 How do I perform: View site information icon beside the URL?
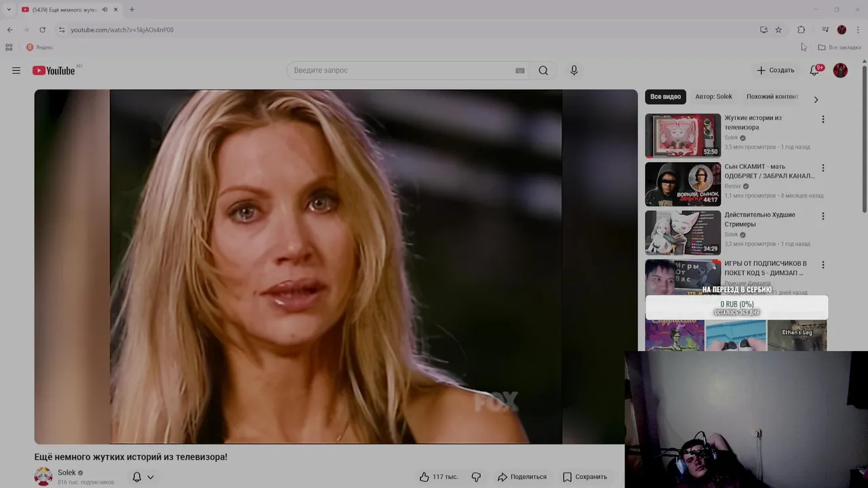[62, 30]
